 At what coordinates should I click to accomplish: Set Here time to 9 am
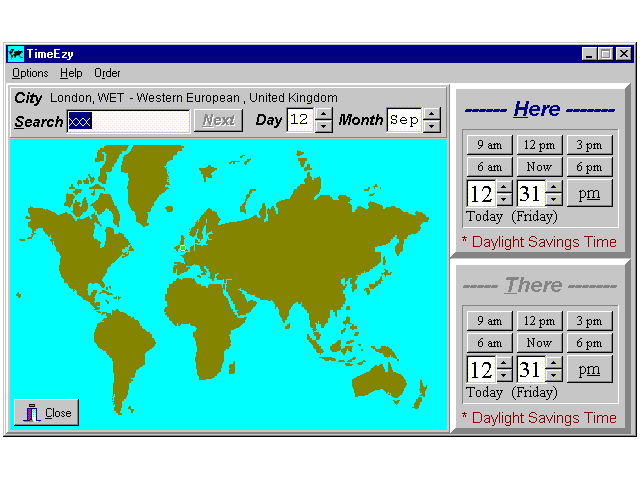489,144
